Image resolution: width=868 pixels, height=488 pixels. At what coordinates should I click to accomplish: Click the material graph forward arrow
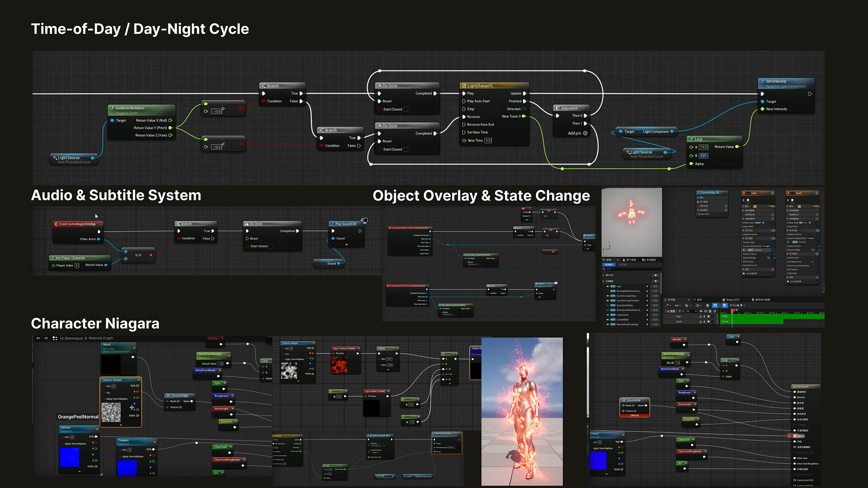coord(46,338)
